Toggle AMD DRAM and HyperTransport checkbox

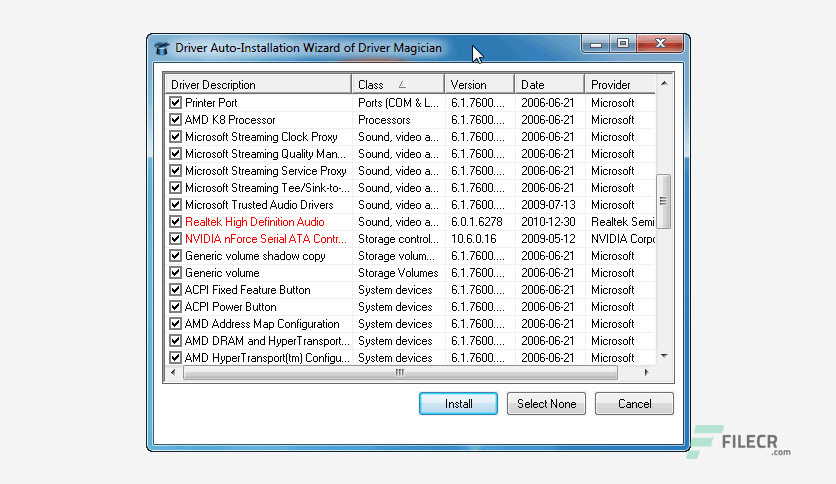pyautogui.click(x=175, y=341)
